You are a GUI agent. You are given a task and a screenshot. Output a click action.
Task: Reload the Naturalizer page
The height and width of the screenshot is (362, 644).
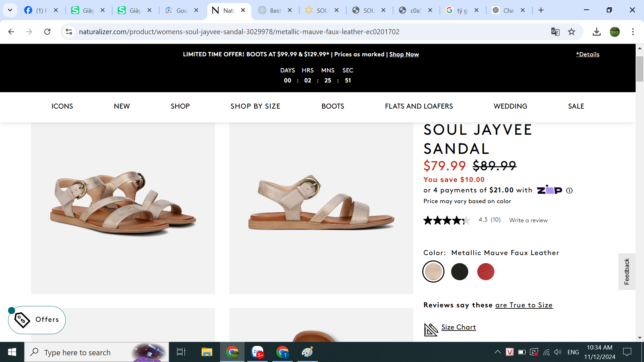(47, 32)
